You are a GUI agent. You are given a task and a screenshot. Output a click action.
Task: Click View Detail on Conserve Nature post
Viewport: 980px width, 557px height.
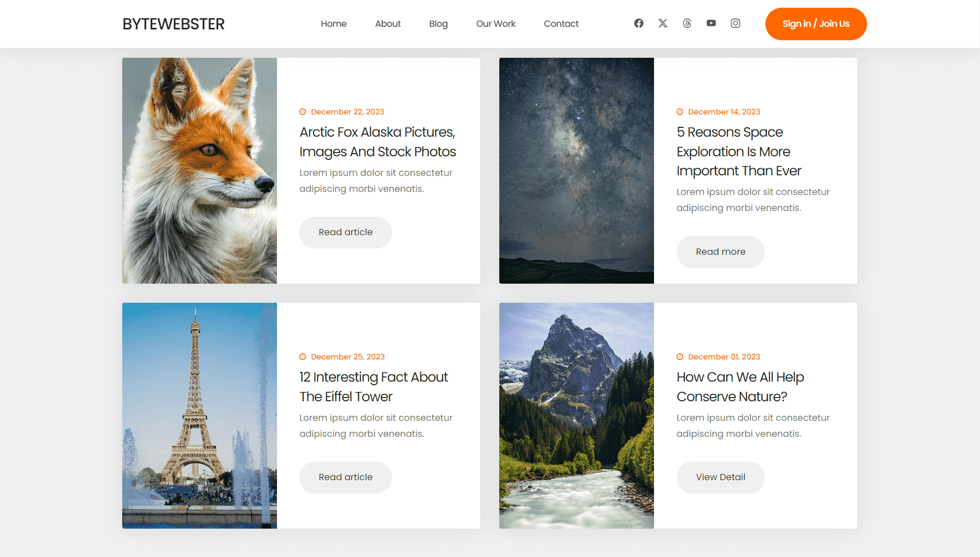tap(721, 478)
